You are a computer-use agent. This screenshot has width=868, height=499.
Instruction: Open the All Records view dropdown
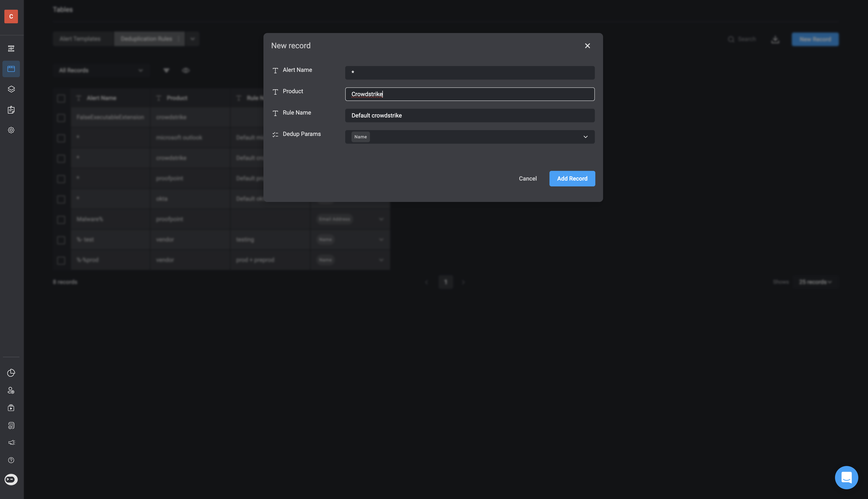click(x=101, y=70)
